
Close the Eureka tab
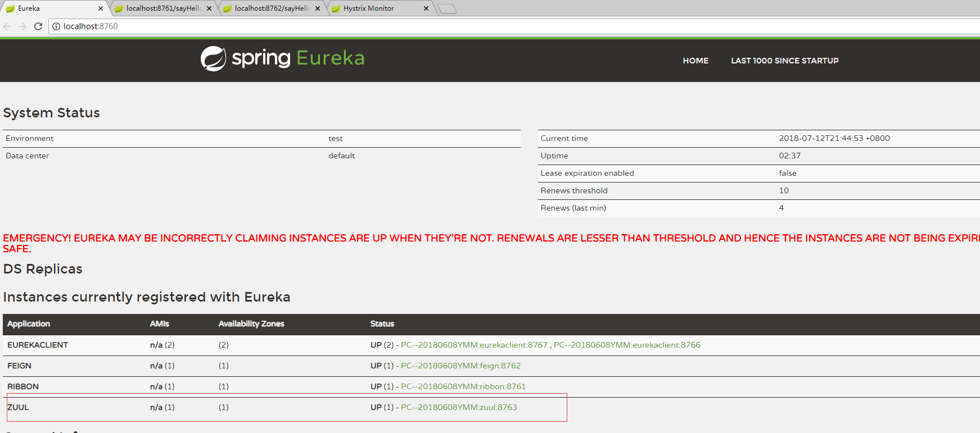tap(101, 8)
